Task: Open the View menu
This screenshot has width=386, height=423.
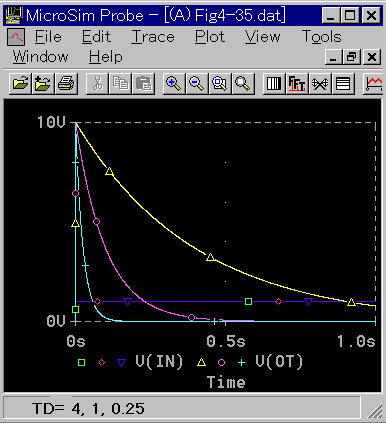Action: point(263,37)
